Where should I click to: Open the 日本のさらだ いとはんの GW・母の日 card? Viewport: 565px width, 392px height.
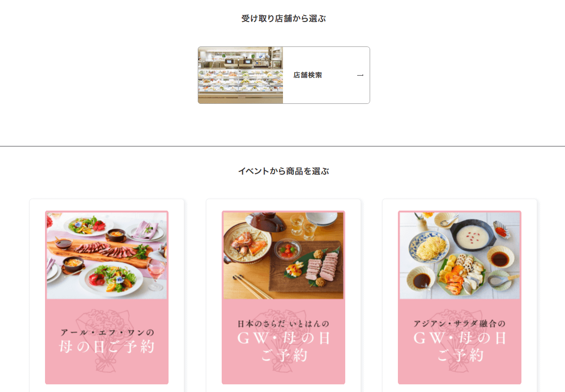pos(283,295)
